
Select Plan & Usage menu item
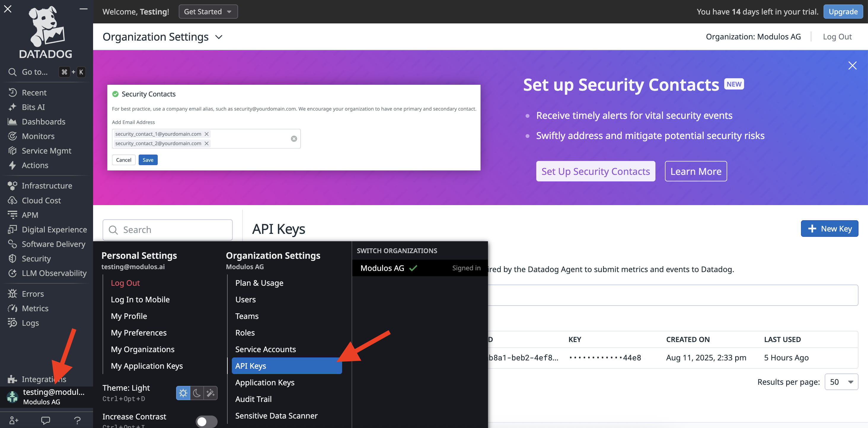[259, 282]
